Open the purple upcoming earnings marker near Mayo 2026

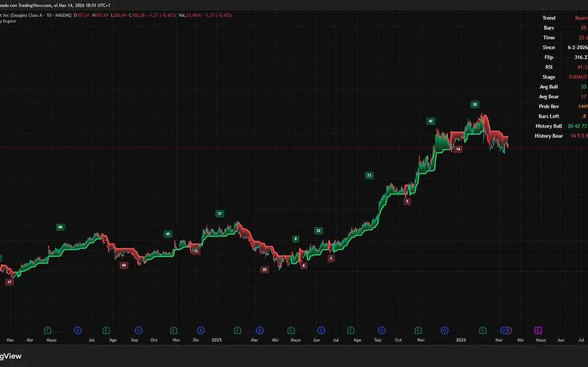coord(538,330)
